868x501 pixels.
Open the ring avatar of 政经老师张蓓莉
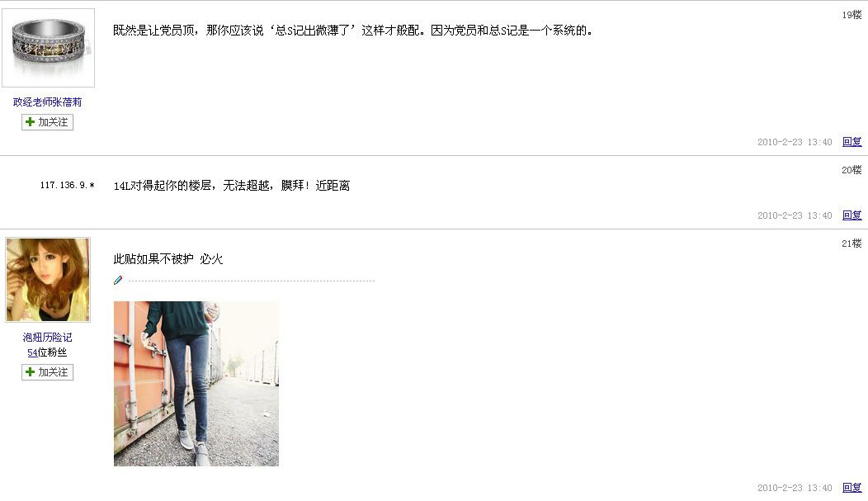coord(48,48)
